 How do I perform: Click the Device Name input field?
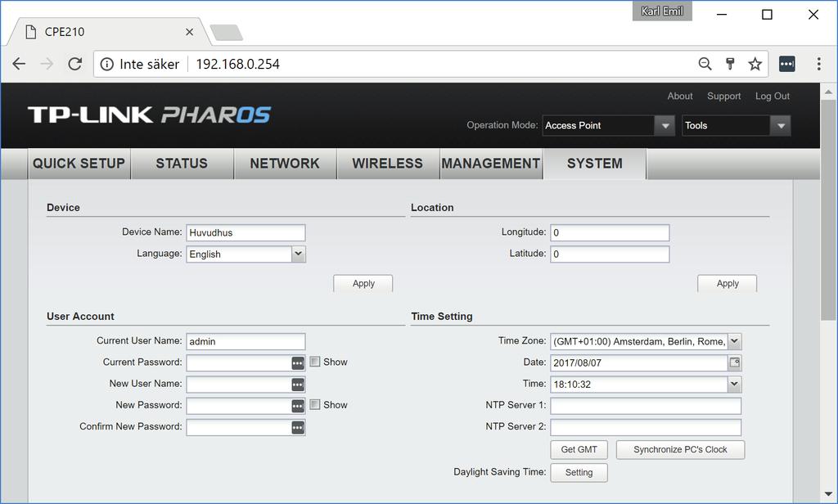coord(246,233)
